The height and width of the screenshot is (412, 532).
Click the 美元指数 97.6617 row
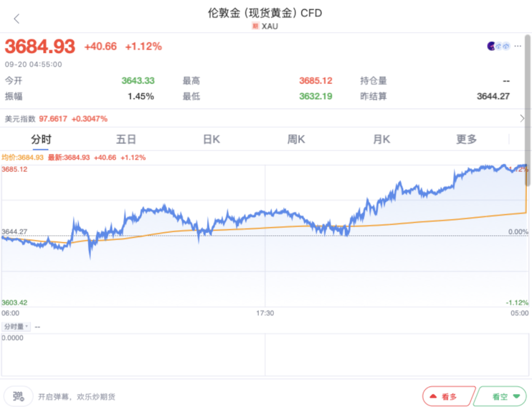(x=263, y=118)
